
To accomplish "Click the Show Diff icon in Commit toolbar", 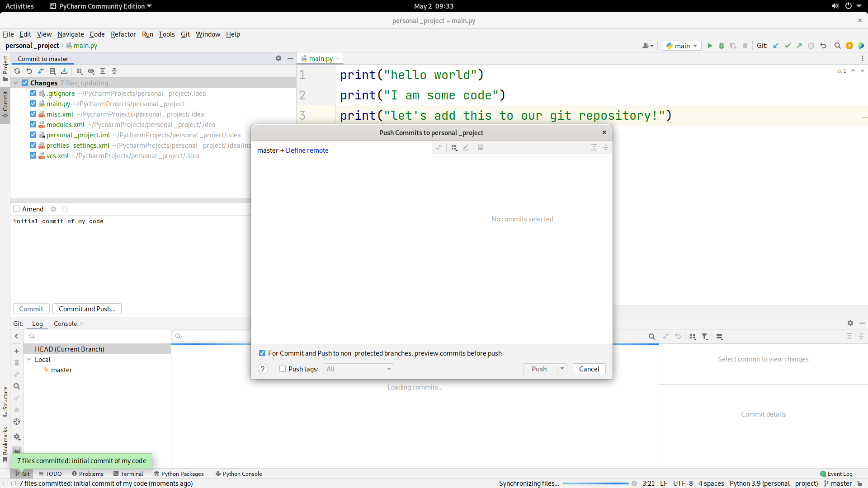I will click(x=41, y=71).
